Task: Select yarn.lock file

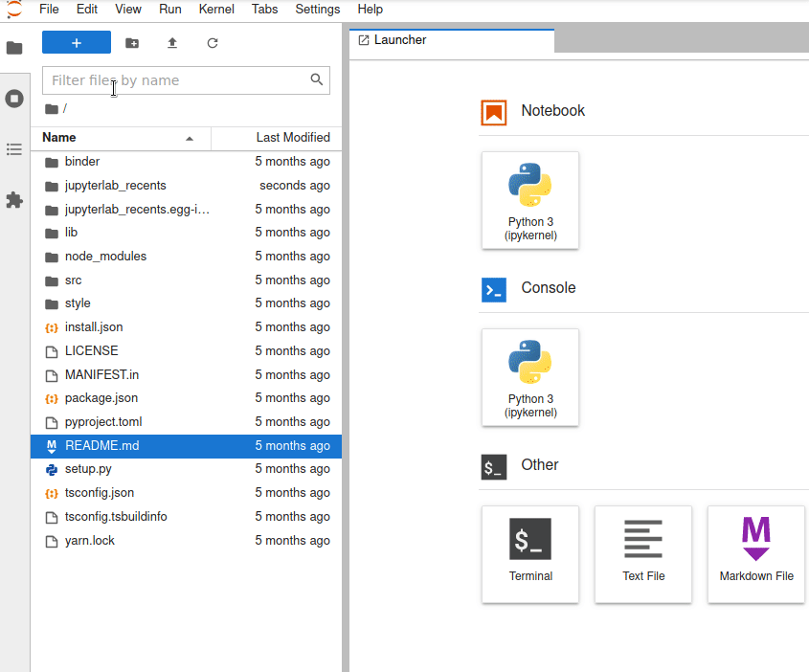Action: click(x=186, y=540)
